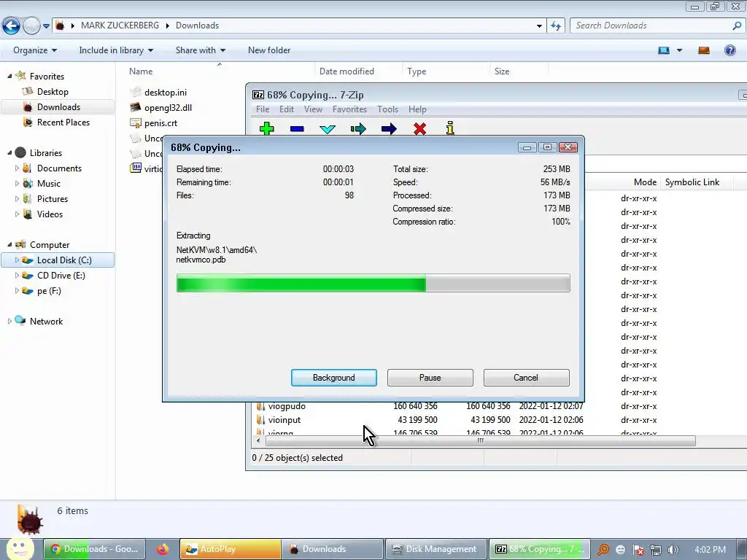Open the Favorites menu in 7-Zip
Viewport: 747px width, 560px height.
349,109
